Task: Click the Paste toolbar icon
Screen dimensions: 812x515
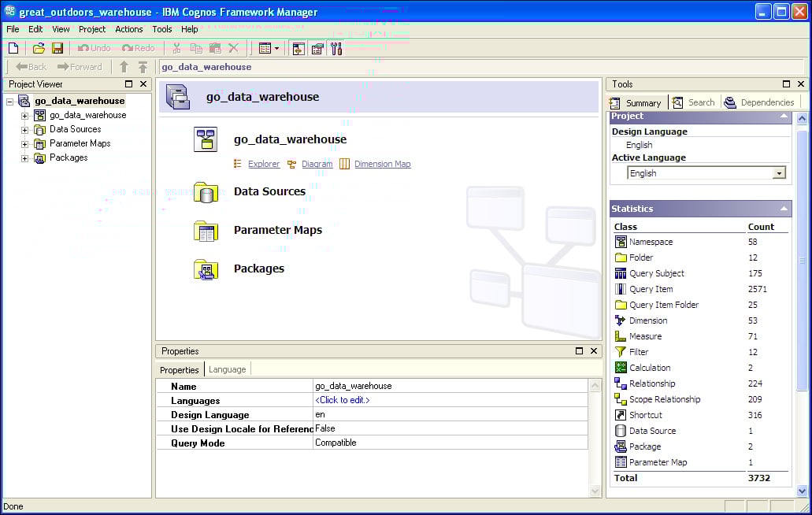Action: point(215,48)
